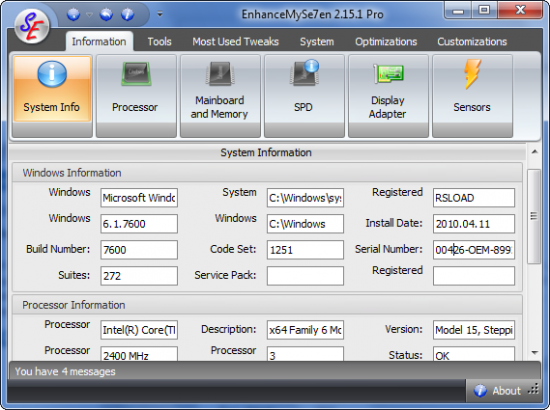This screenshot has width=550, height=410.
Task: Click the About button
Action: (x=497, y=390)
